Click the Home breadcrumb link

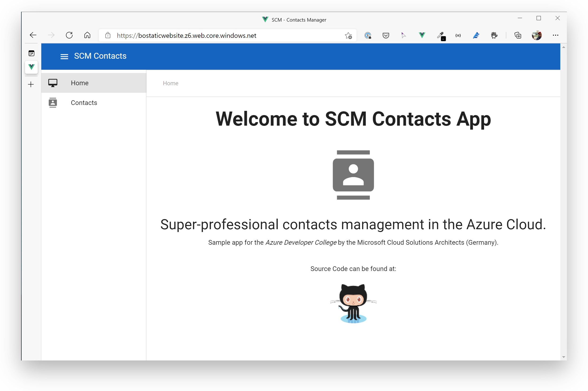coord(170,83)
